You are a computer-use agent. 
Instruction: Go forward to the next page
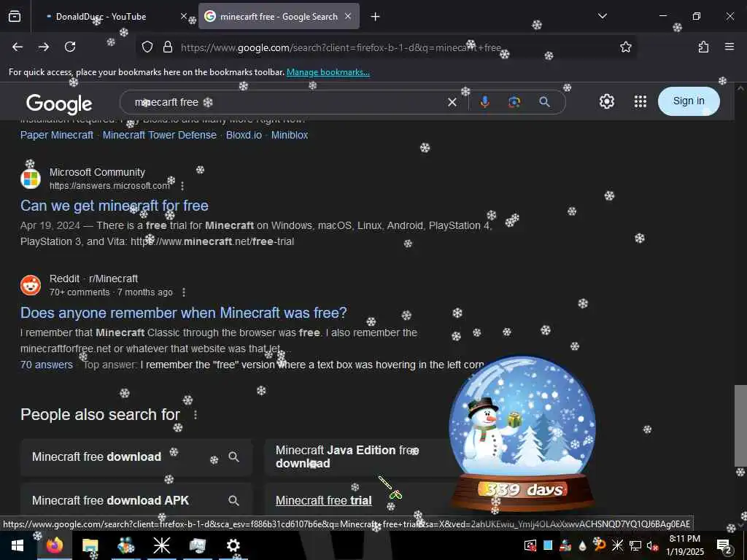pos(44,47)
